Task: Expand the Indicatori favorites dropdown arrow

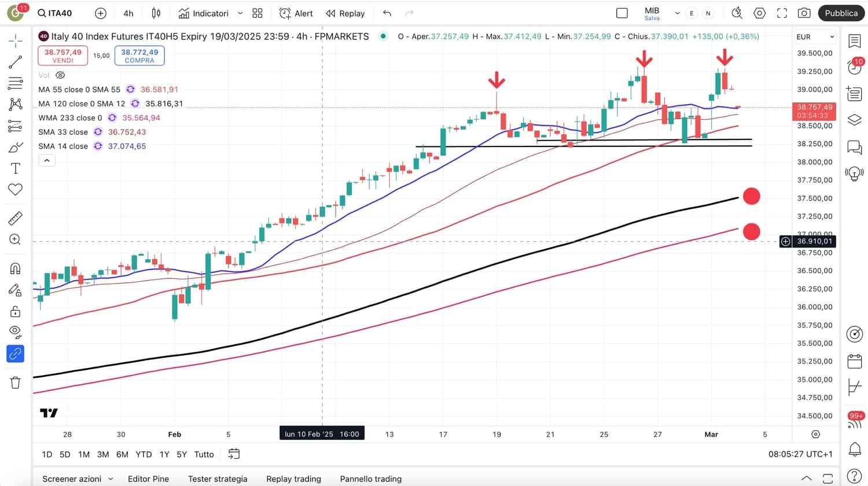Action: (x=240, y=13)
